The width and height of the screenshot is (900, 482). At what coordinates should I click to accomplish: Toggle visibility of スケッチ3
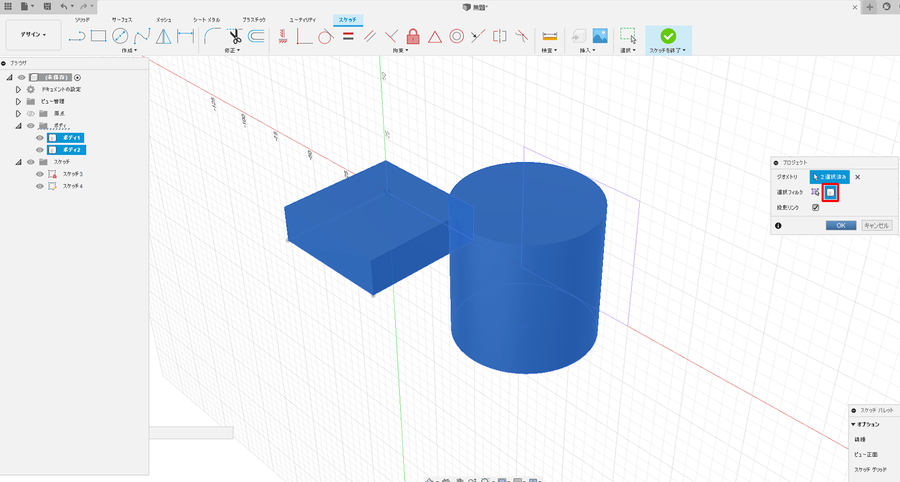pyautogui.click(x=40, y=174)
